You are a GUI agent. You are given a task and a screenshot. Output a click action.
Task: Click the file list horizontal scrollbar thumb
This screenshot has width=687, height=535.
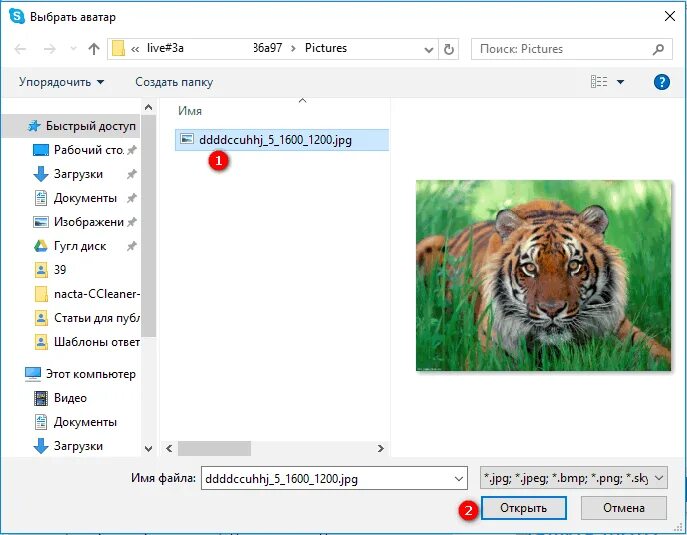214,448
